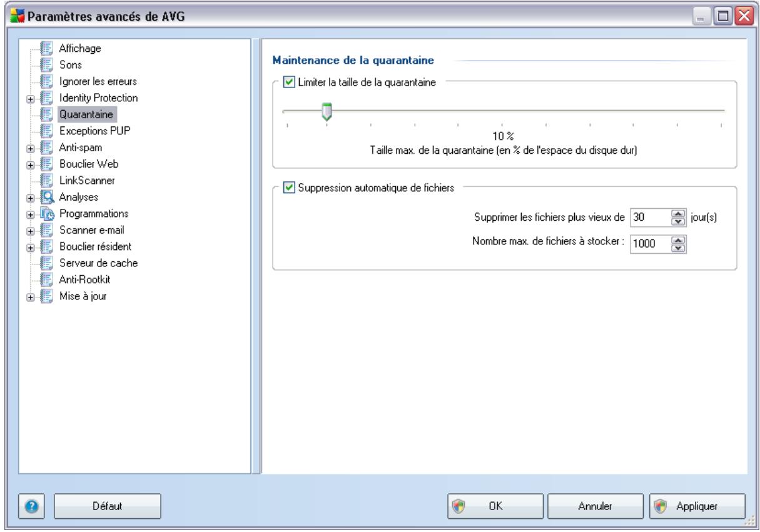The width and height of the screenshot is (760, 532).
Task: Expand the Mise à jour node
Action: pyautogui.click(x=31, y=296)
